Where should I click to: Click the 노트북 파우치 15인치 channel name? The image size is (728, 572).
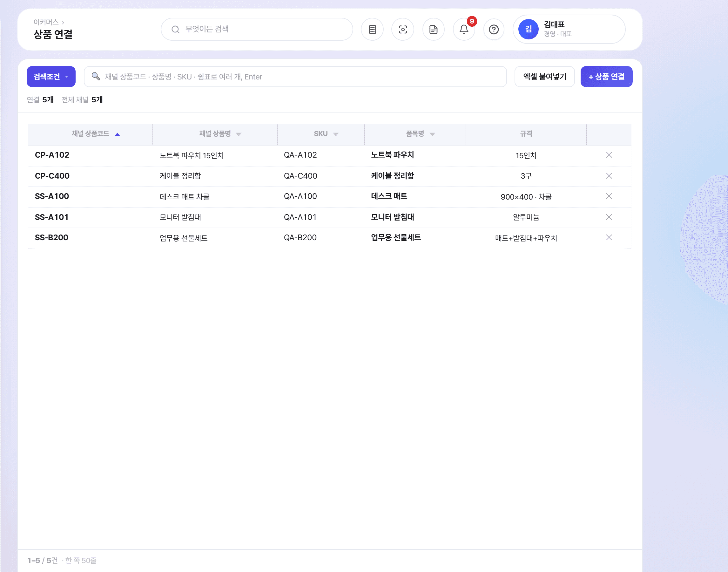[192, 155]
